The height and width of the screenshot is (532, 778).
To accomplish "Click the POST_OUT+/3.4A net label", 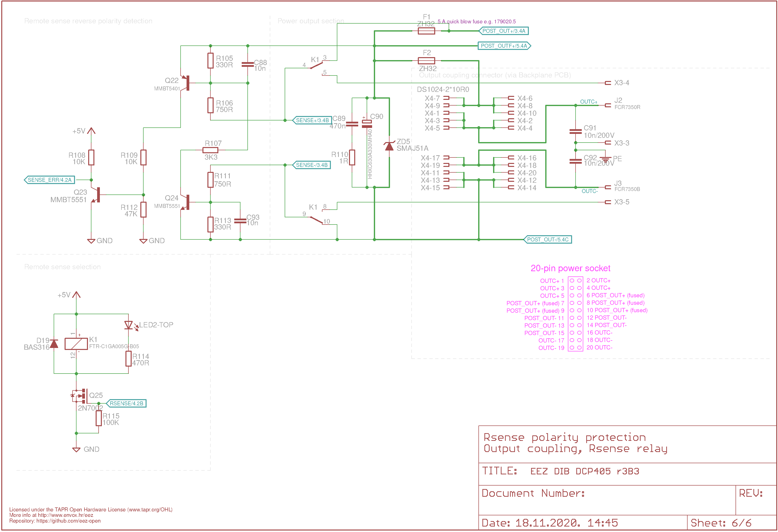I will pos(504,31).
